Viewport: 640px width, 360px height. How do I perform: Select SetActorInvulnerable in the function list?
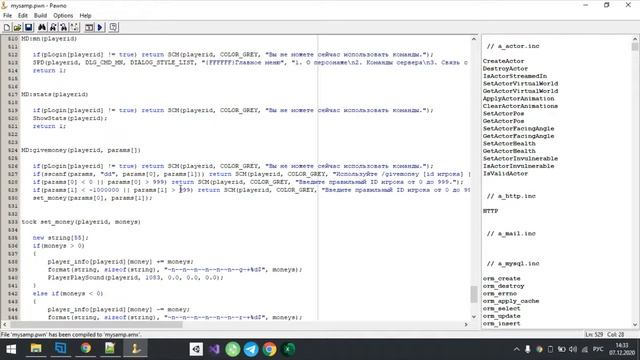520,158
